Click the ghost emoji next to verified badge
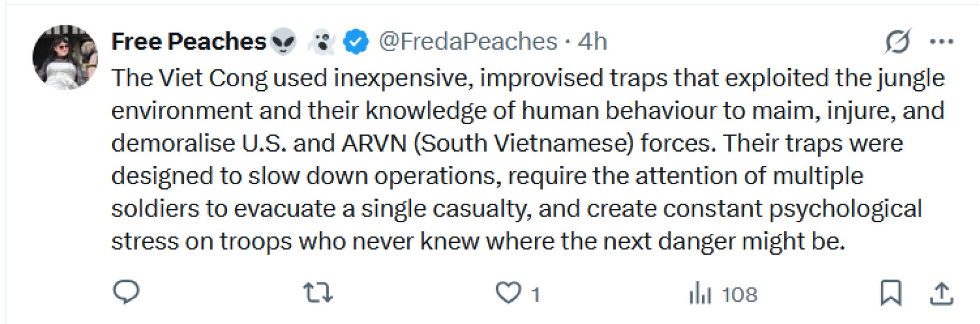Screen dimensions: 980x324 (322, 42)
